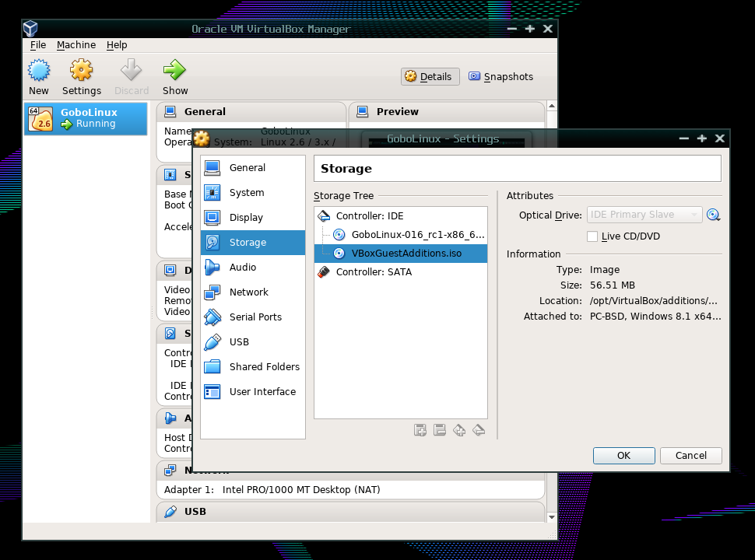
Task: Select VBoxGuestAdditions.iso in the Storage Tree
Action: (x=405, y=253)
